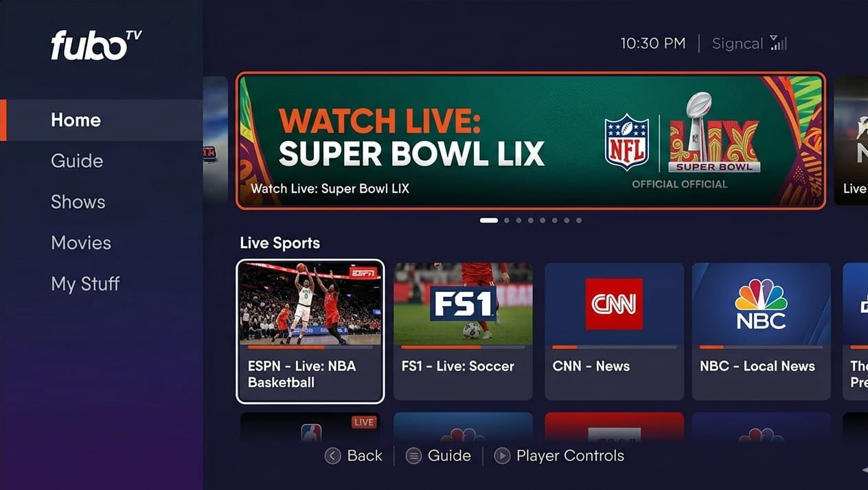Click the Back arrow icon
Image resolution: width=868 pixels, height=490 pixels.
click(x=332, y=456)
